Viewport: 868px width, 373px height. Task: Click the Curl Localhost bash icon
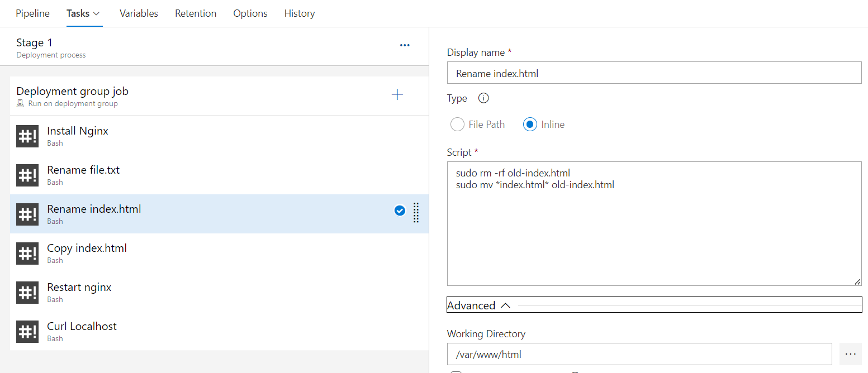point(27,332)
